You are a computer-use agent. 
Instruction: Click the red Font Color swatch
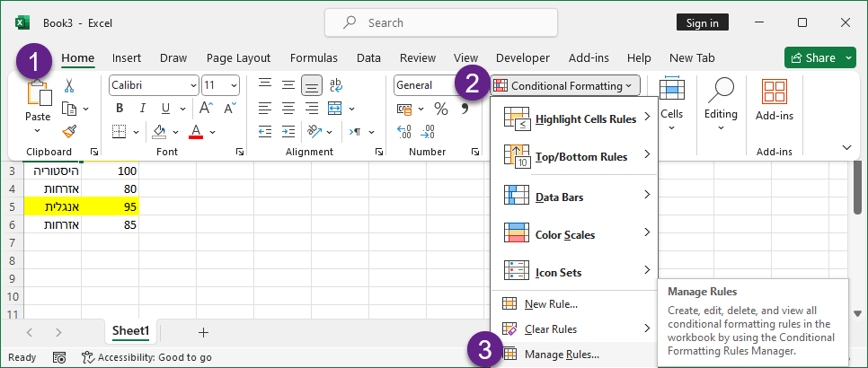196,132
